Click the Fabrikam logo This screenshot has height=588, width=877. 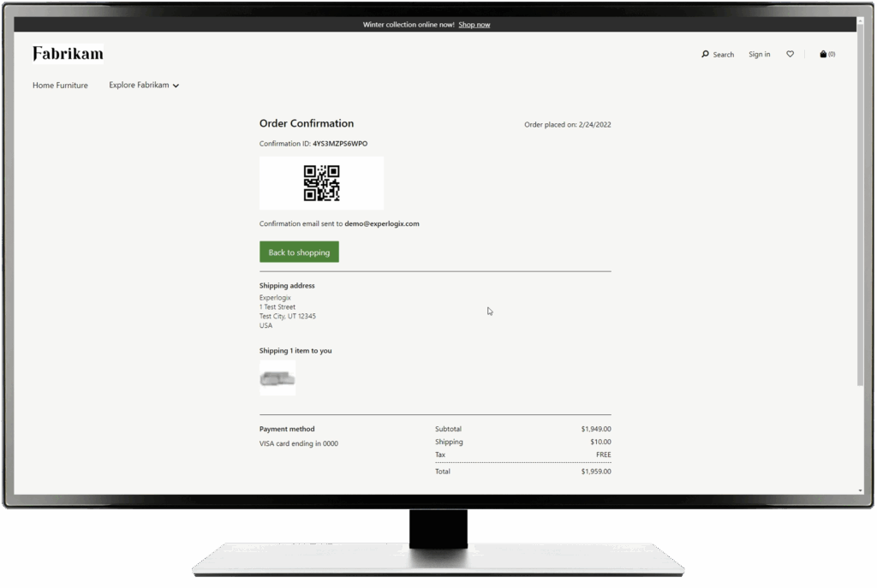(67, 53)
